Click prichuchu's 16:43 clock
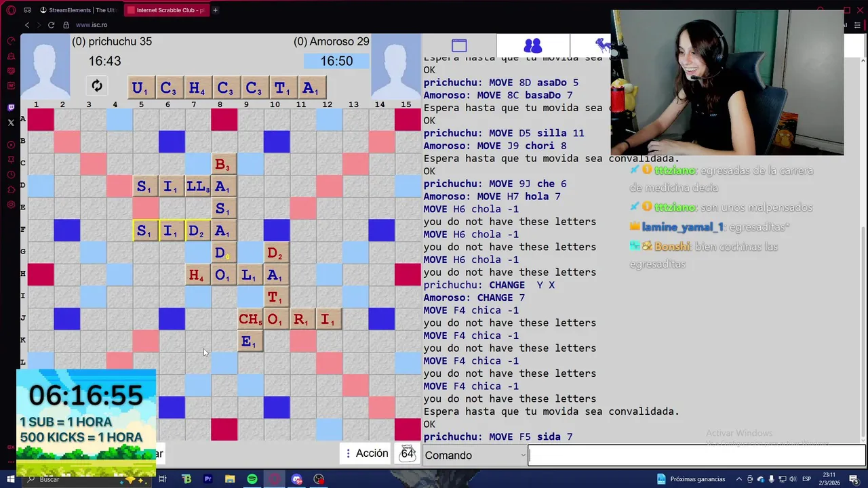Image resolution: width=868 pixels, height=488 pixels. tap(104, 61)
